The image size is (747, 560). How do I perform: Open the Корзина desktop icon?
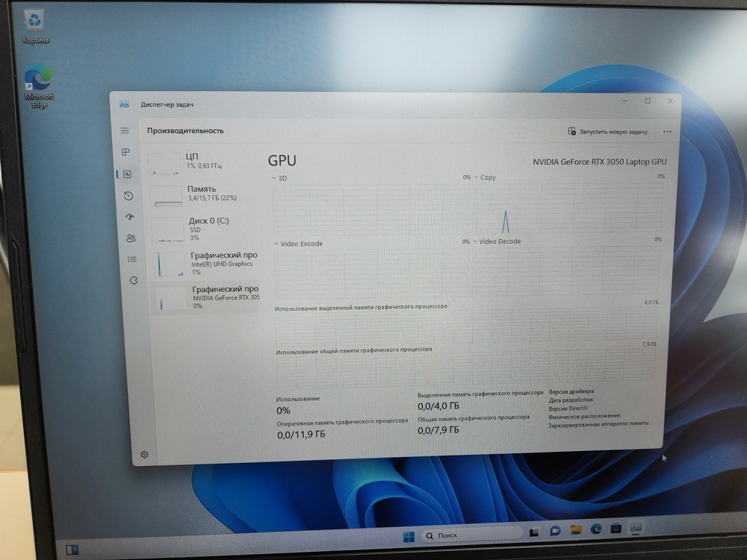(35, 27)
